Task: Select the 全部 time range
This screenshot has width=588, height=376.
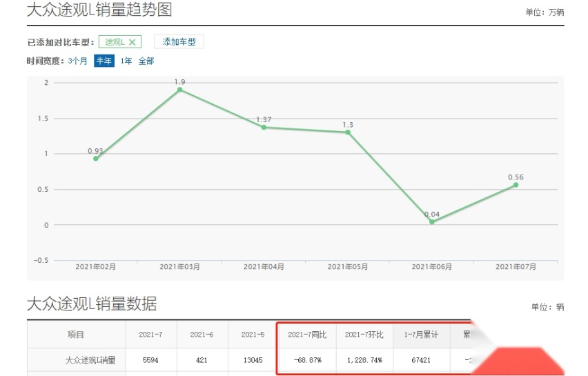Action: click(146, 61)
